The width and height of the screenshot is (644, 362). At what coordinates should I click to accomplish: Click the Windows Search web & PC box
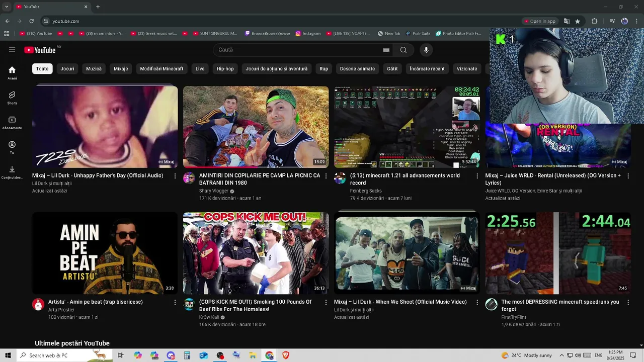pyautogui.click(x=64, y=355)
